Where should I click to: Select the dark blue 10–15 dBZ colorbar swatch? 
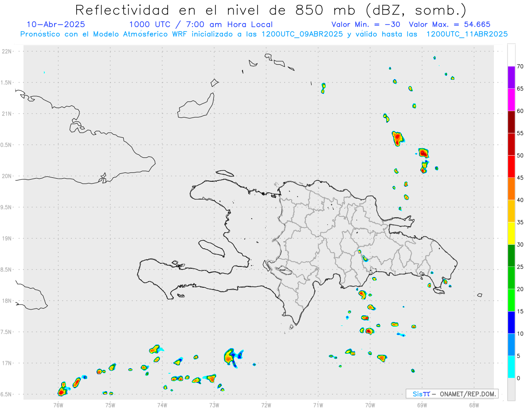511,322
